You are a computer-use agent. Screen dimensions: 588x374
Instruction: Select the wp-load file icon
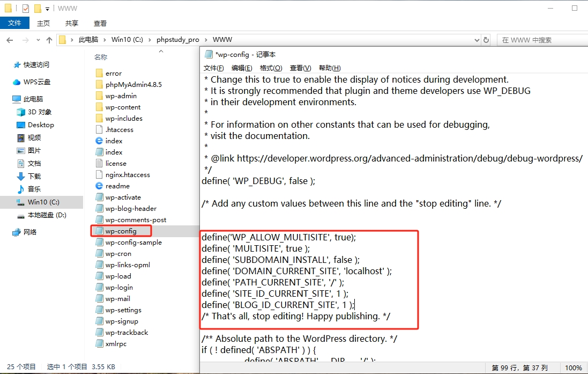click(x=99, y=276)
